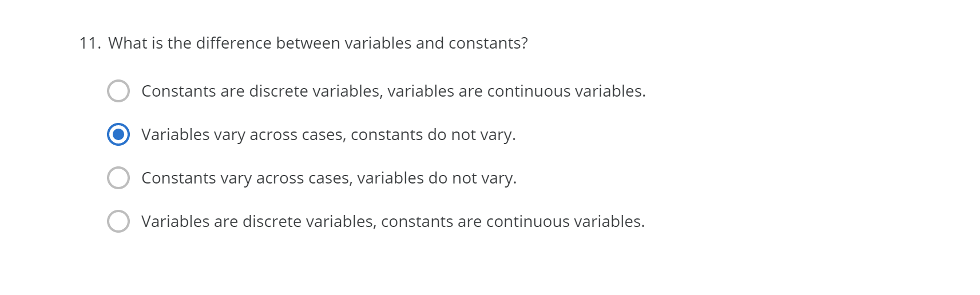Choose the last answer option's empty circle
Screen dimensions: 980x295
click(x=118, y=221)
